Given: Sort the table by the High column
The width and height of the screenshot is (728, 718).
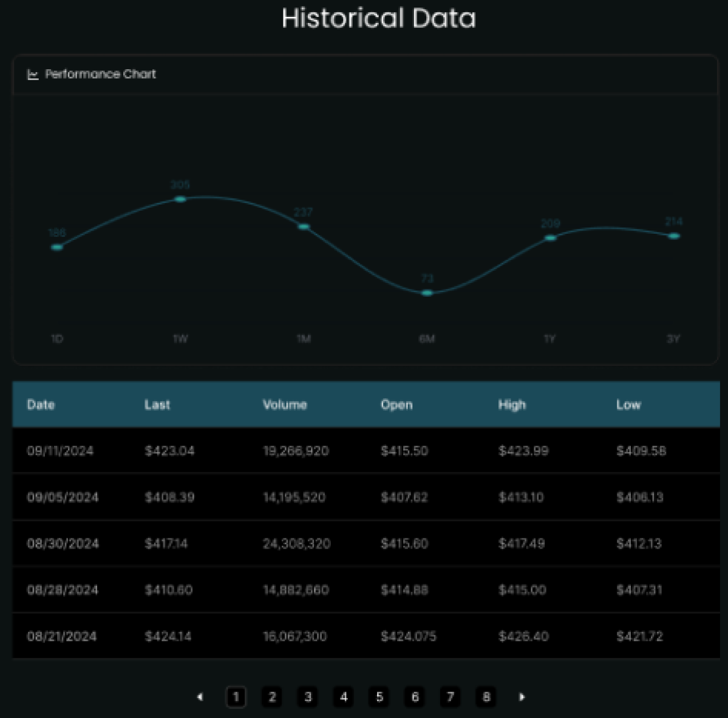Looking at the screenshot, I should (512, 405).
